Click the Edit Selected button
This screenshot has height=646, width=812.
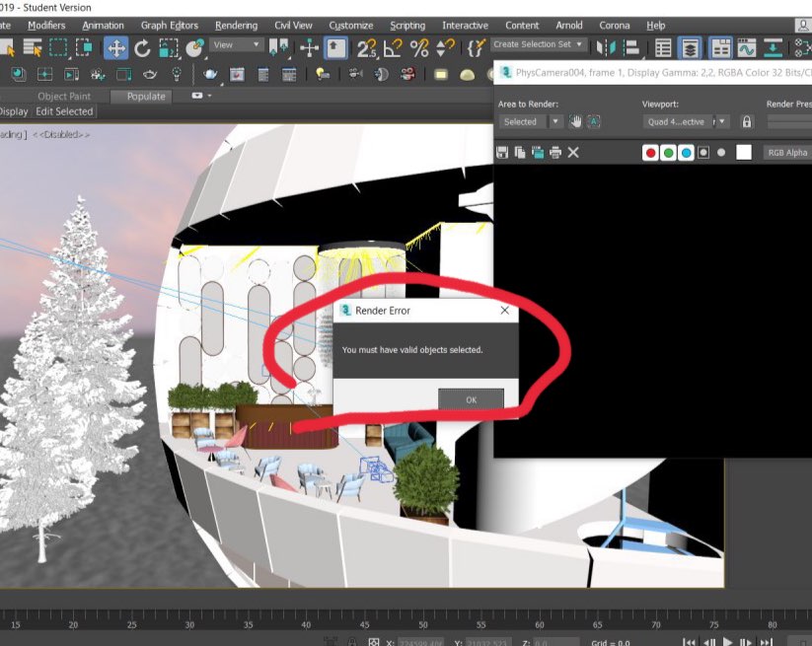pos(64,111)
